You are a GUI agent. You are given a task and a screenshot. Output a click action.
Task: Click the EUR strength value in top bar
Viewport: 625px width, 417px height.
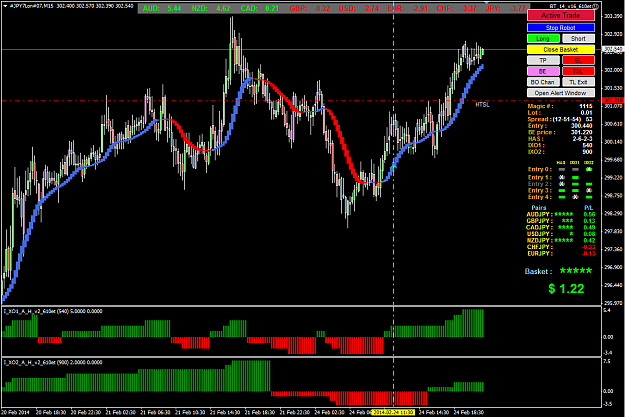(419, 8)
